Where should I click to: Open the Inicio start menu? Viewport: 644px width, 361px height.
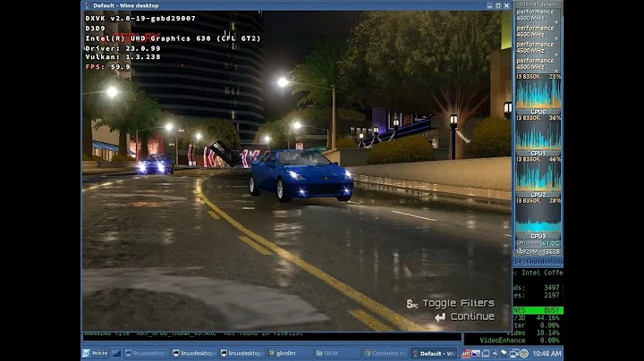point(96,353)
